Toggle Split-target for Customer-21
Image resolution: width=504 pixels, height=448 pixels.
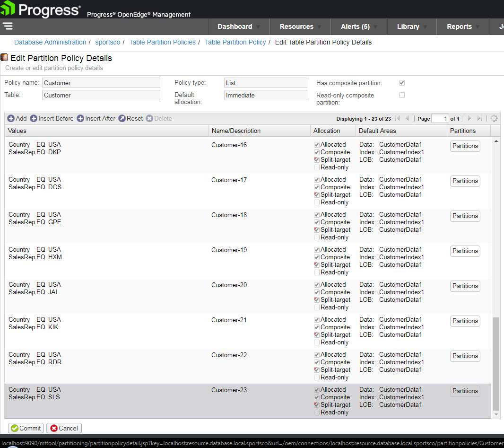pyautogui.click(x=317, y=335)
